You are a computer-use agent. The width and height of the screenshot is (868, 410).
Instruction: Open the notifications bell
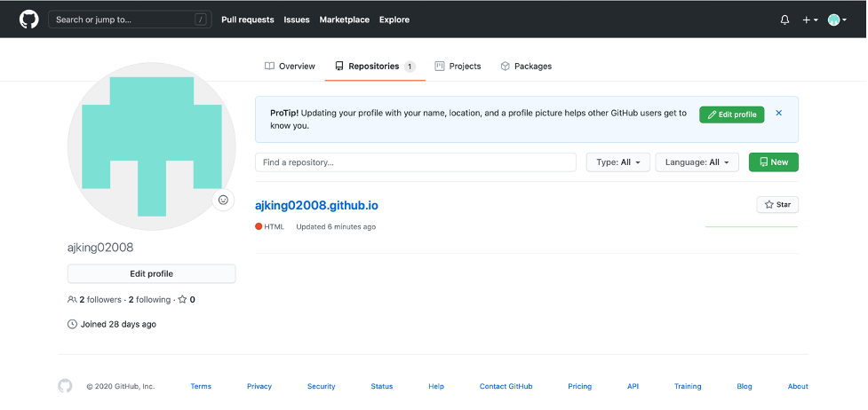(784, 20)
